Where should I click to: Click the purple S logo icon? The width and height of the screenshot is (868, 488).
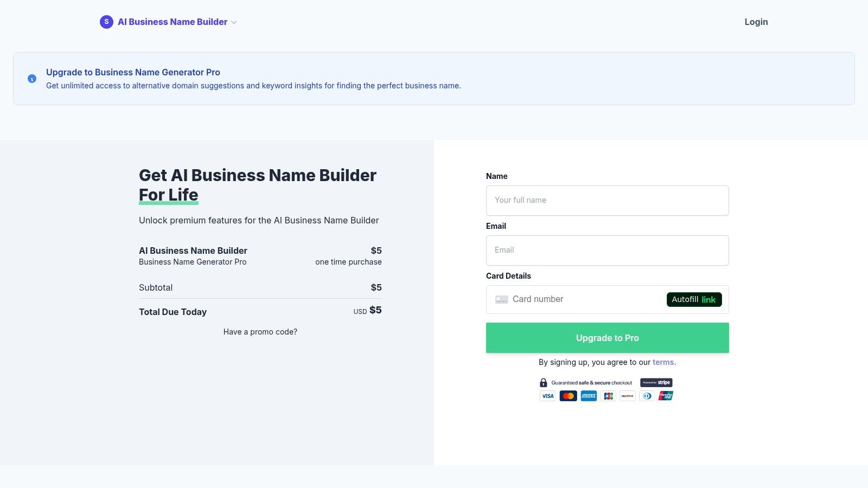click(x=106, y=22)
